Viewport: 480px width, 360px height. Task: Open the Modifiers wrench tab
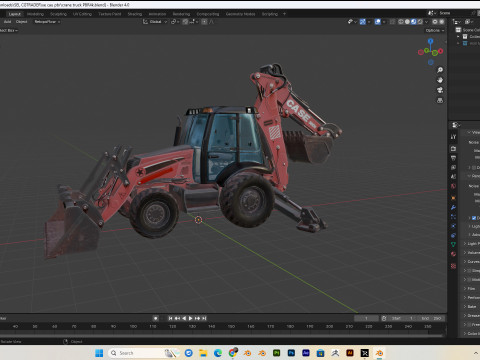[x=453, y=207]
